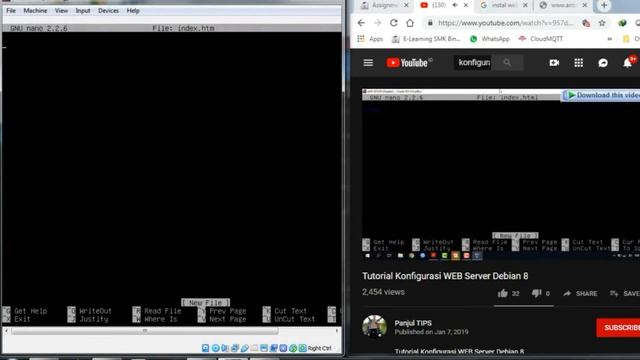This screenshot has height=360, width=640.
Task: Click the shared folders icon in VirtualBox status bar
Action: point(254,348)
